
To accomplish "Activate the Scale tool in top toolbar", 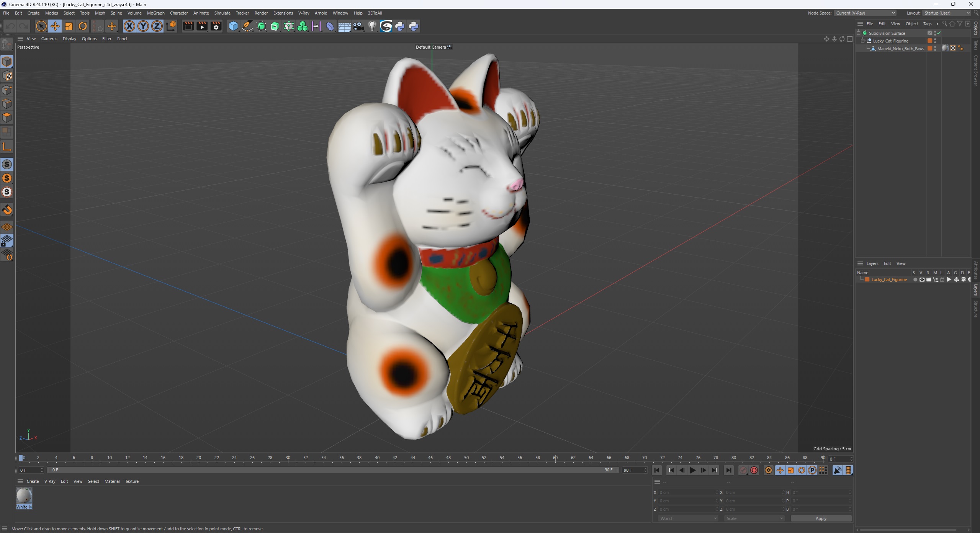I will (69, 26).
